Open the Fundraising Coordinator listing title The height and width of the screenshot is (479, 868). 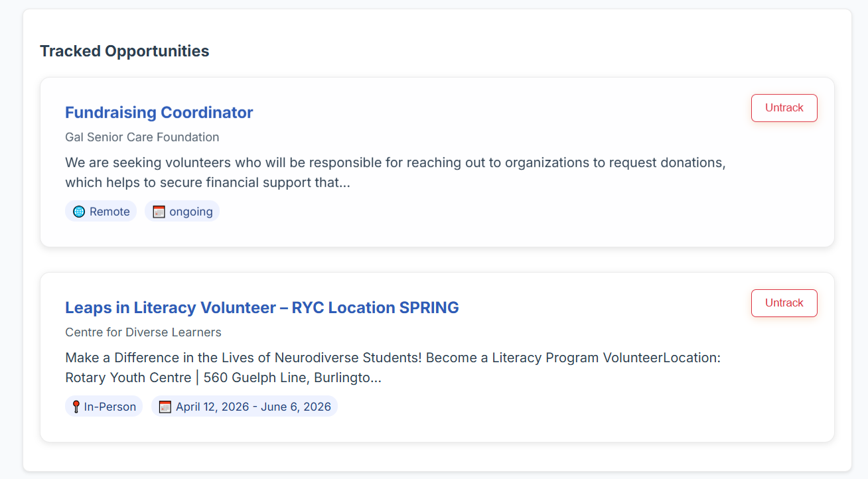(159, 113)
